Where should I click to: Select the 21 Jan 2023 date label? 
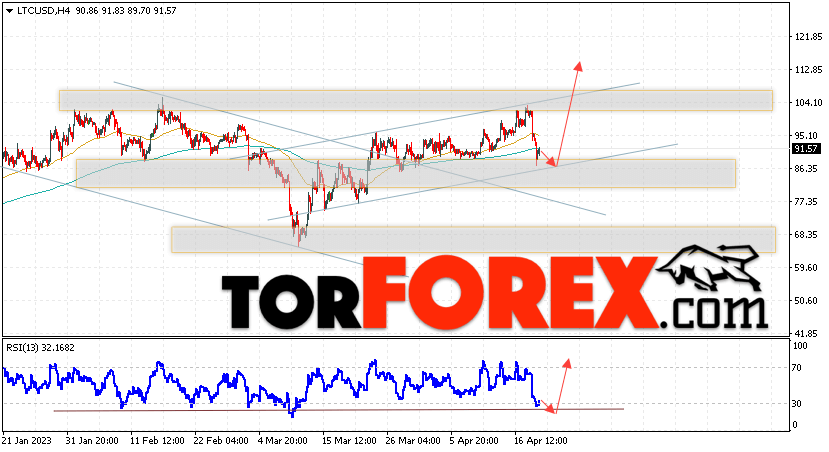point(26,440)
